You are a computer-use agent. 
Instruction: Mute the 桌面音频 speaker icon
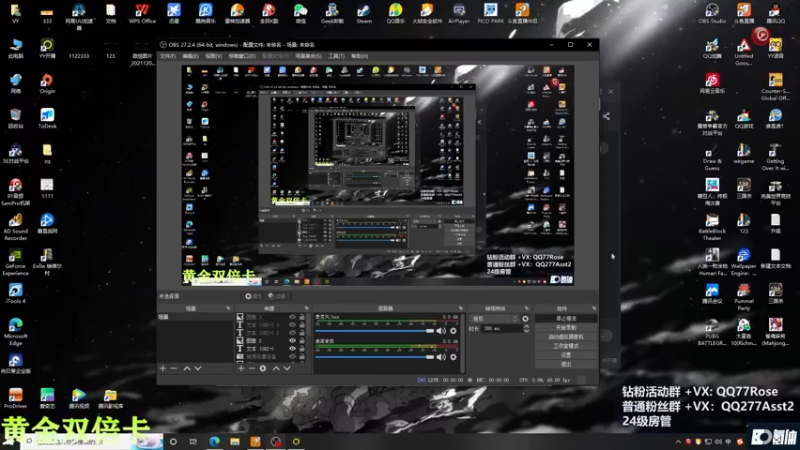441,357
